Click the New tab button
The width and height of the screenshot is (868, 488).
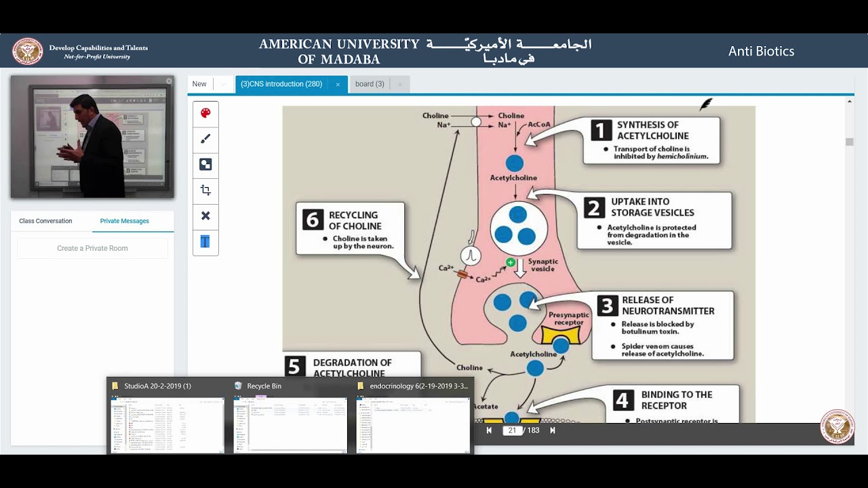point(199,84)
